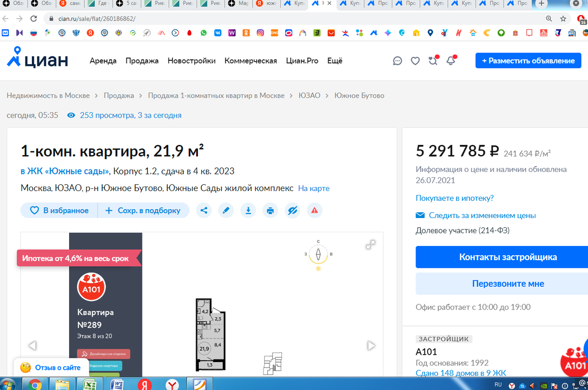The image size is (588, 390).
Task: Click the red warning complaint icon
Action: (x=315, y=211)
